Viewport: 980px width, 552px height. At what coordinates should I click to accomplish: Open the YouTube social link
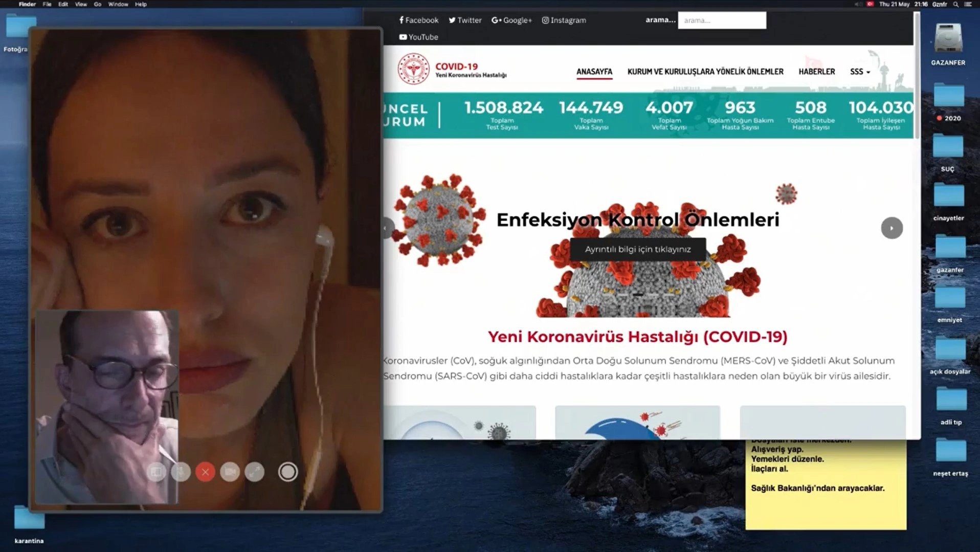[418, 37]
